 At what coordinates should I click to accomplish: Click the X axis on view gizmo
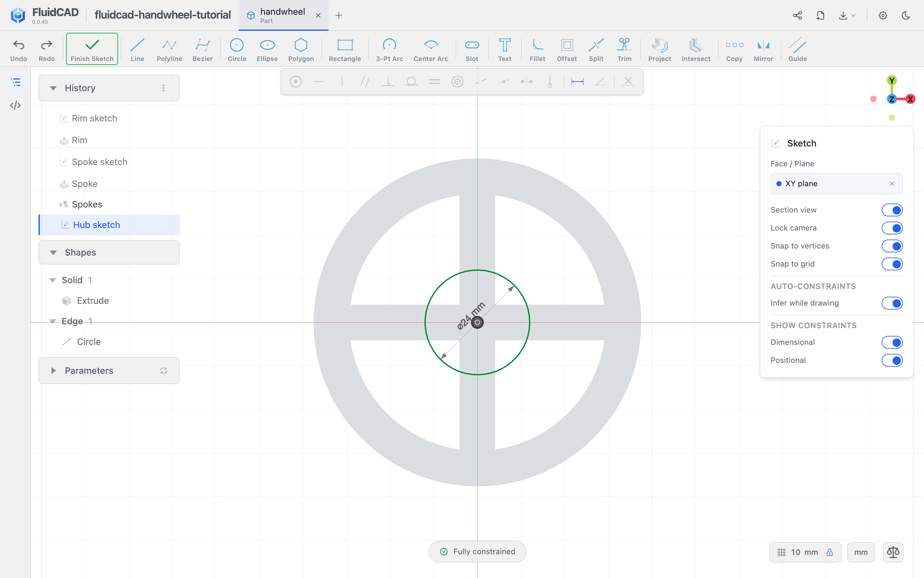[910, 99]
